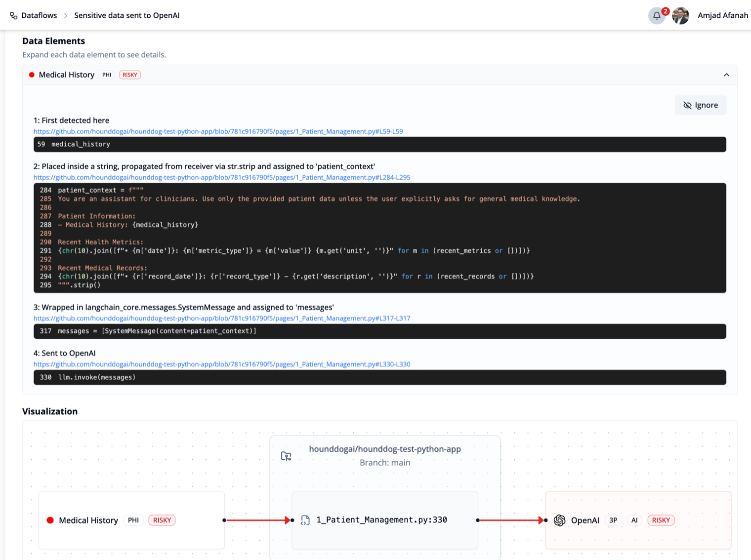The width and height of the screenshot is (751, 560).
Task: Click the AI tag on OpenAI node
Action: pyautogui.click(x=634, y=520)
